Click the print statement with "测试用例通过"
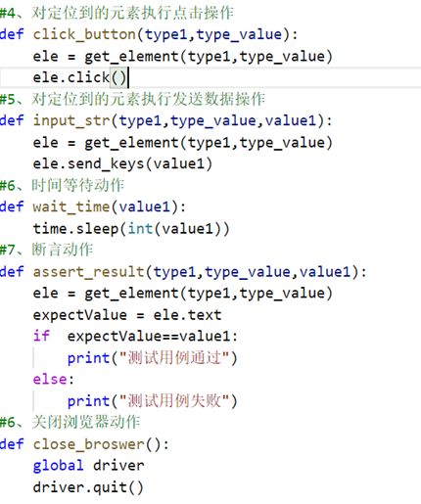The image size is (421, 504). tap(152, 358)
